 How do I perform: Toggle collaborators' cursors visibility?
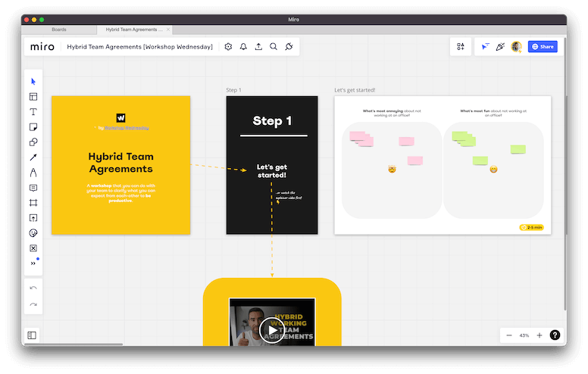[485, 47]
